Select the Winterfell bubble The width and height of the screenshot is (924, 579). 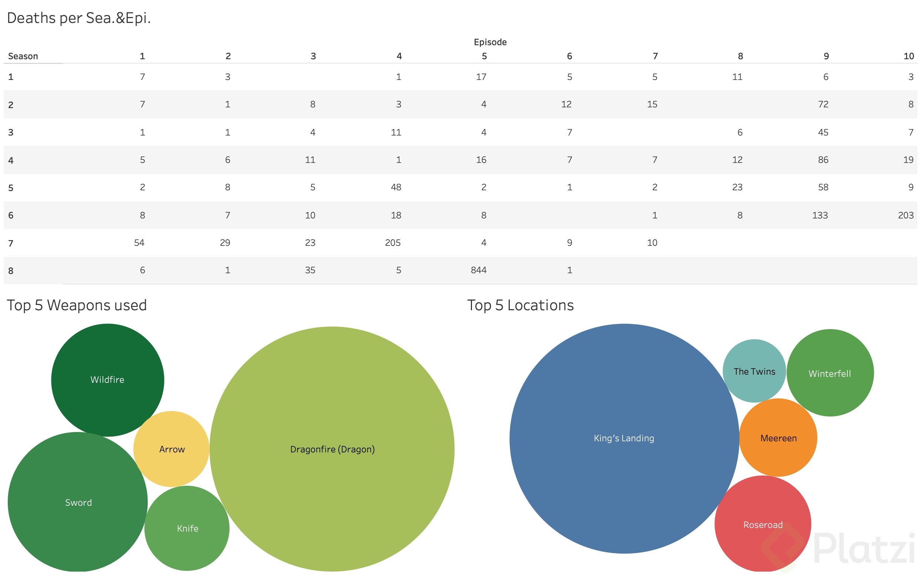coord(830,374)
